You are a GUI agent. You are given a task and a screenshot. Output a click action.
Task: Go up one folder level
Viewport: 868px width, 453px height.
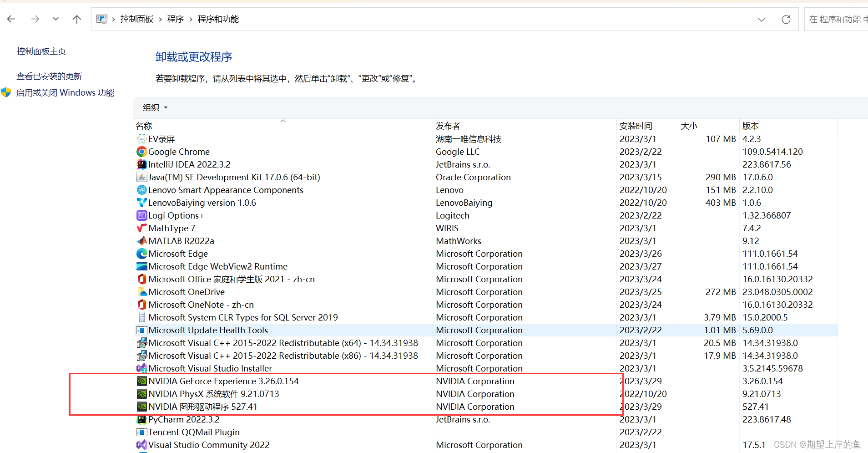click(77, 19)
